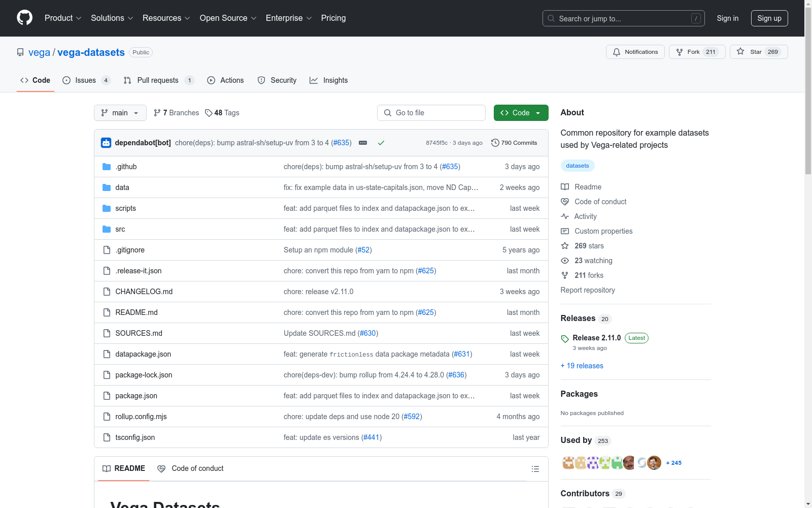Click the Go to file input
This screenshot has height=508, width=812.
pos(431,113)
